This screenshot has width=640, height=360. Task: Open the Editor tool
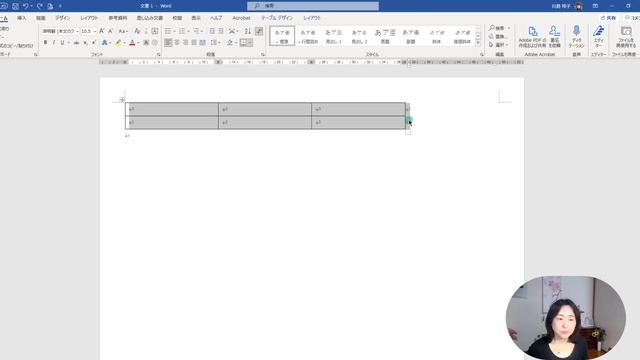598,37
